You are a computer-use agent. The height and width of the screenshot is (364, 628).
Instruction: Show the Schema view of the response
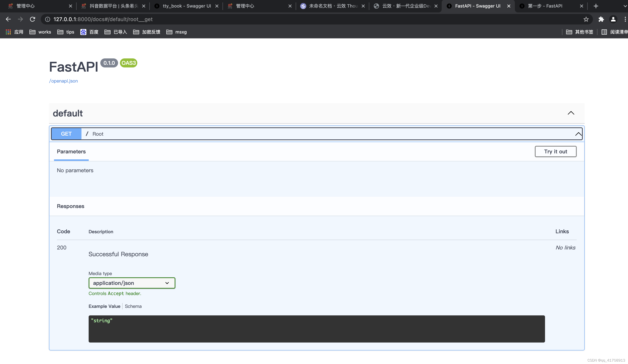(133, 306)
